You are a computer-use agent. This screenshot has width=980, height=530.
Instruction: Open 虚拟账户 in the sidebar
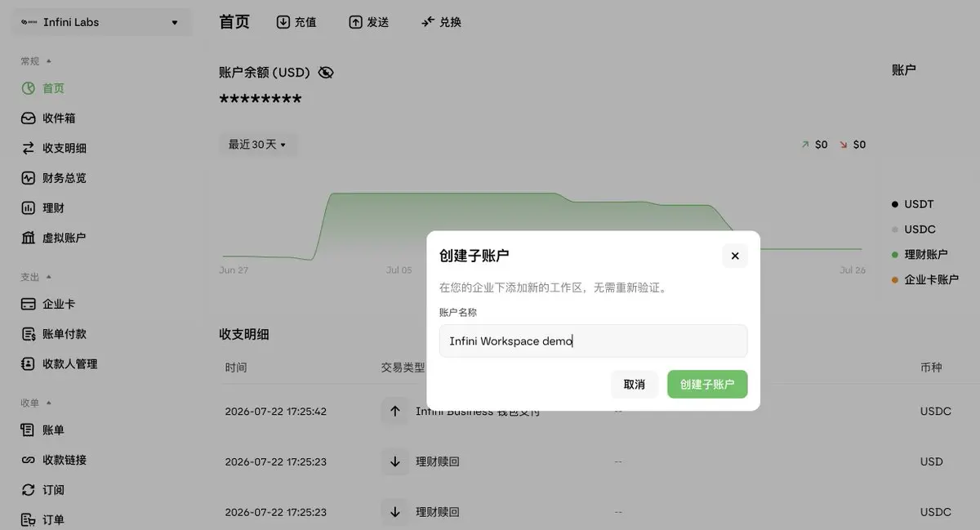coord(65,238)
